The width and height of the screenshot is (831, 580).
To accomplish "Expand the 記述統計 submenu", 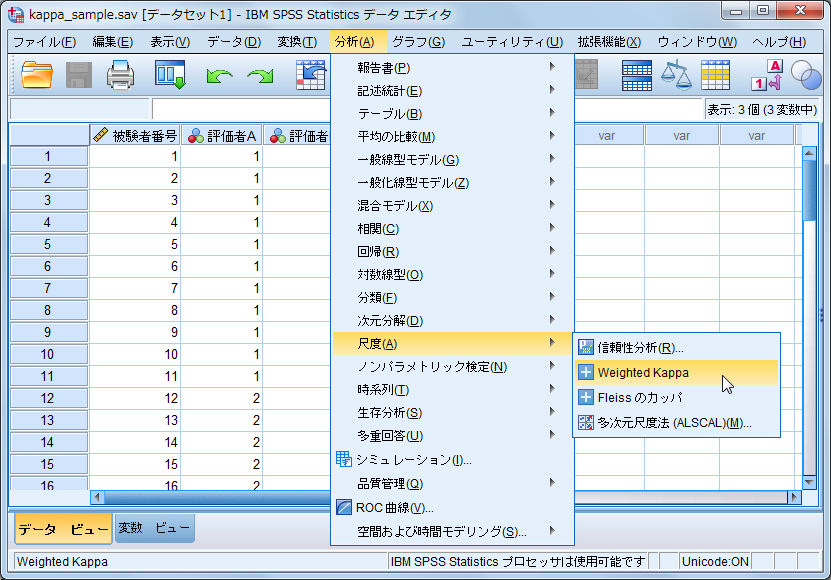I will (x=390, y=91).
